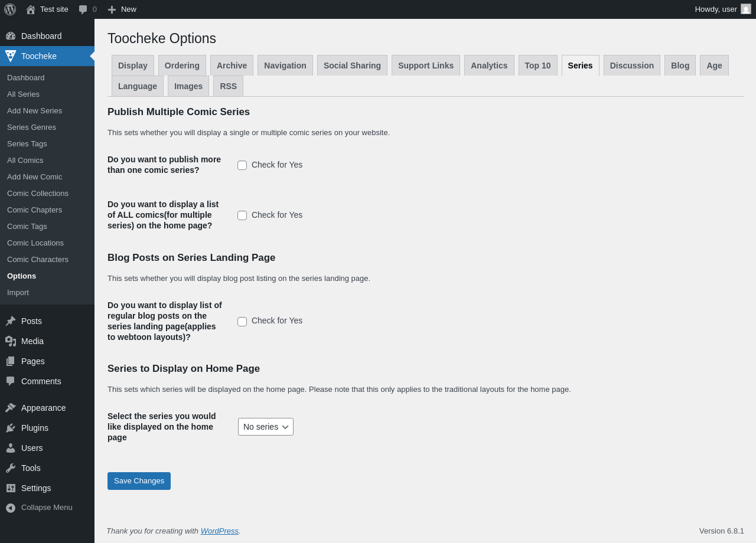The image size is (756, 543).
Task: Open the Test site home icon
Action: pos(31,9)
